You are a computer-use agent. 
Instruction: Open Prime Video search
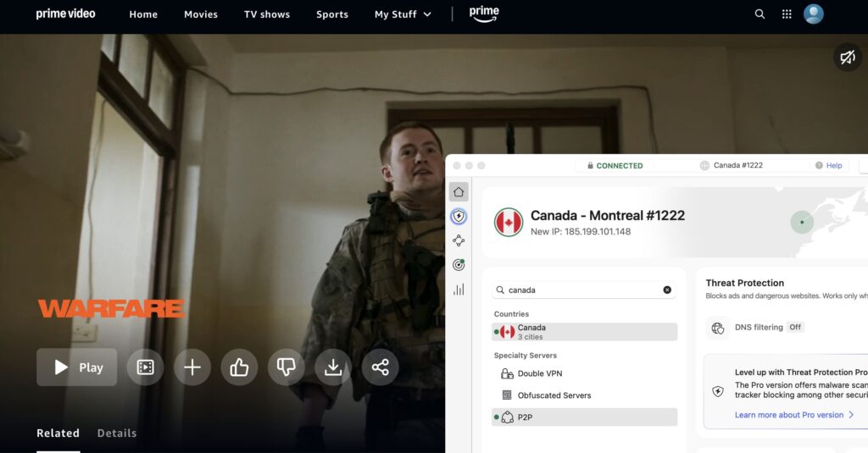759,14
